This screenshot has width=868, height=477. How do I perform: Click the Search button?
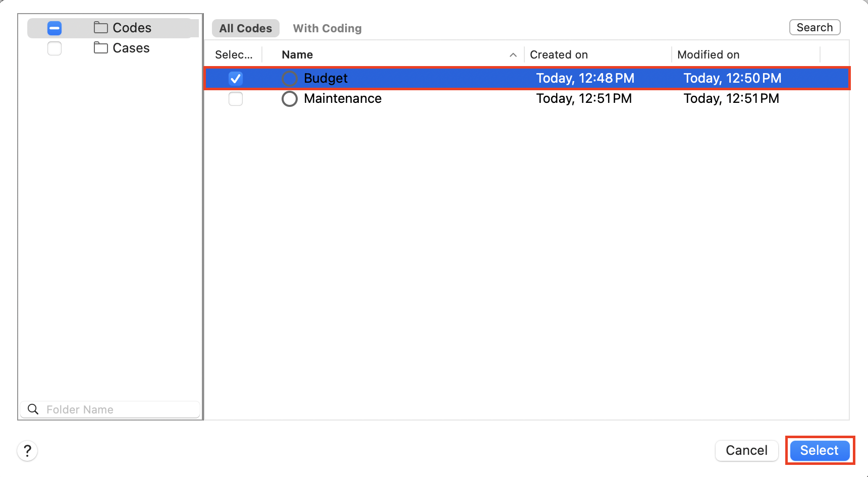(815, 27)
